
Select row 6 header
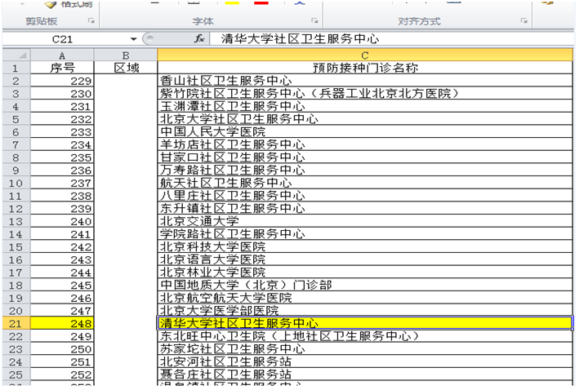pos(16,132)
